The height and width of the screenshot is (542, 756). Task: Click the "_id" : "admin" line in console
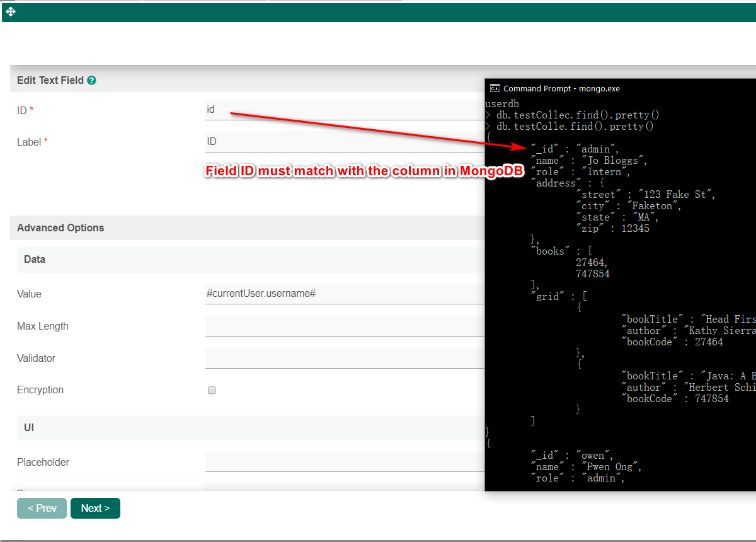click(x=575, y=149)
